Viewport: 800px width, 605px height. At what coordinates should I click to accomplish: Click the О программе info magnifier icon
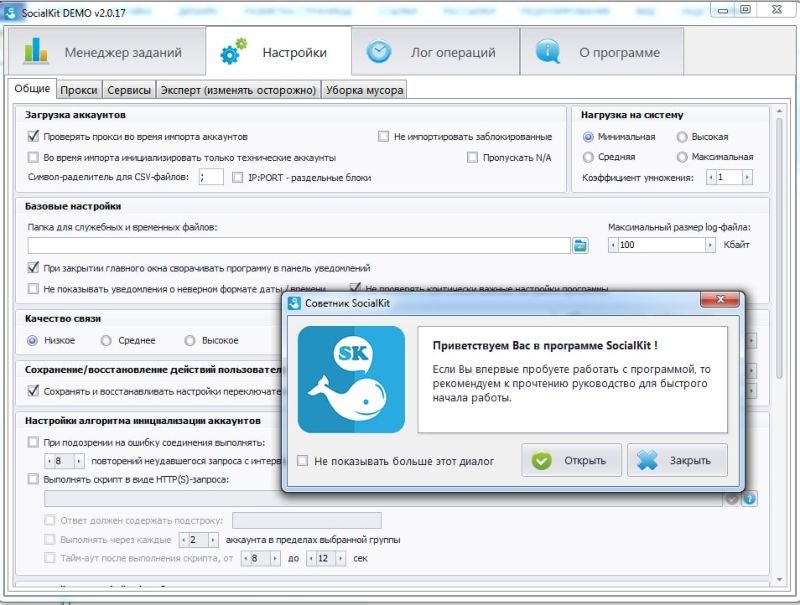[548, 52]
